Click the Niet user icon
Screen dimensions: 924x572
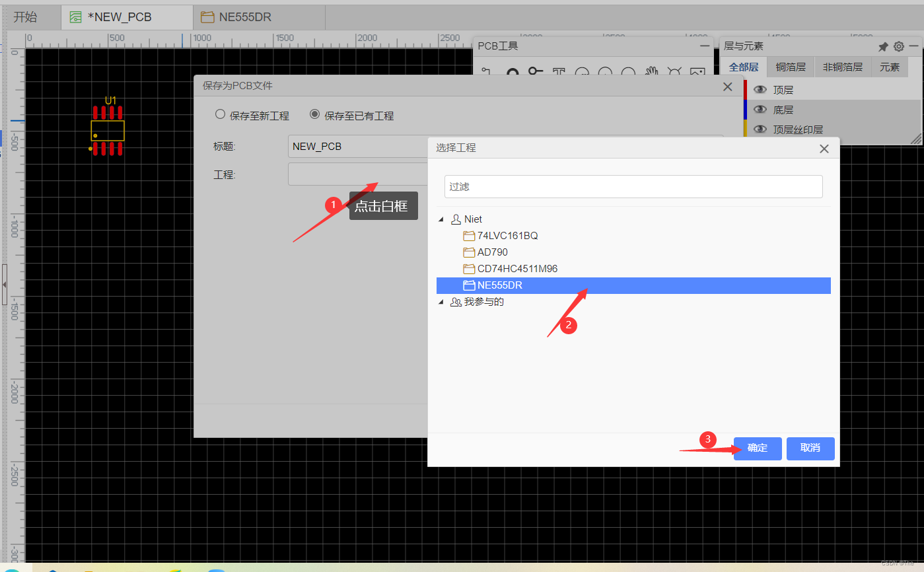coord(456,219)
